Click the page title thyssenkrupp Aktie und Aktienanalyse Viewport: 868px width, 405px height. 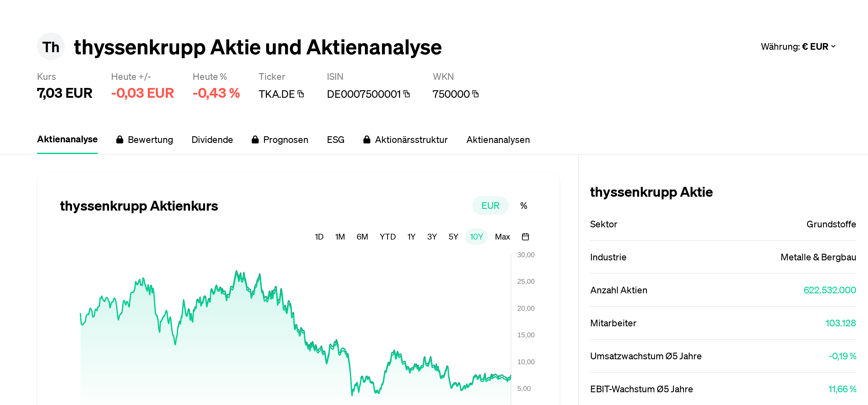click(x=258, y=47)
